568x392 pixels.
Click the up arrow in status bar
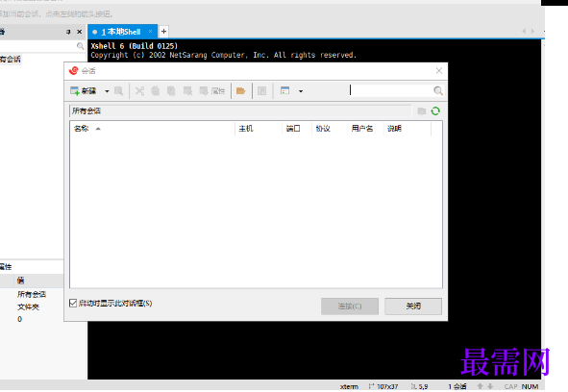pos(481,386)
